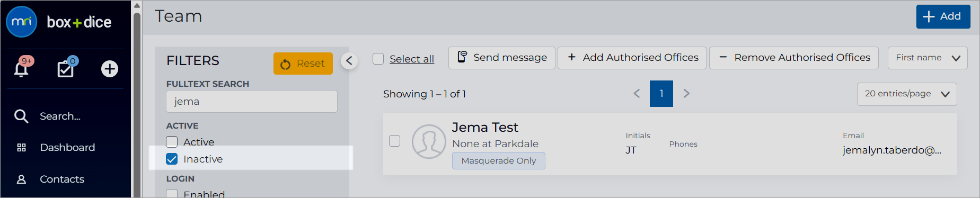This screenshot has width=980, height=198.
Task: Go to the next results page
Action: tap(686, 94)
